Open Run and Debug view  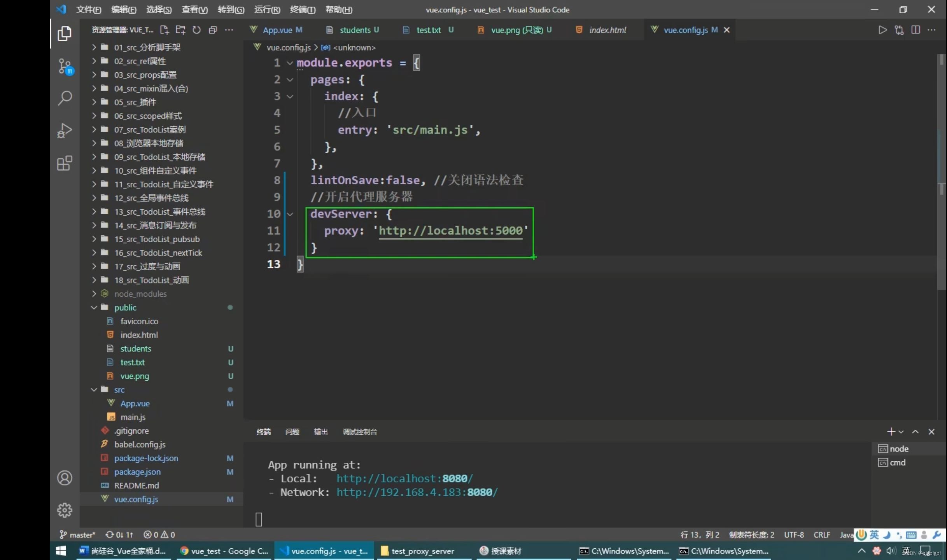pos(65,131)
